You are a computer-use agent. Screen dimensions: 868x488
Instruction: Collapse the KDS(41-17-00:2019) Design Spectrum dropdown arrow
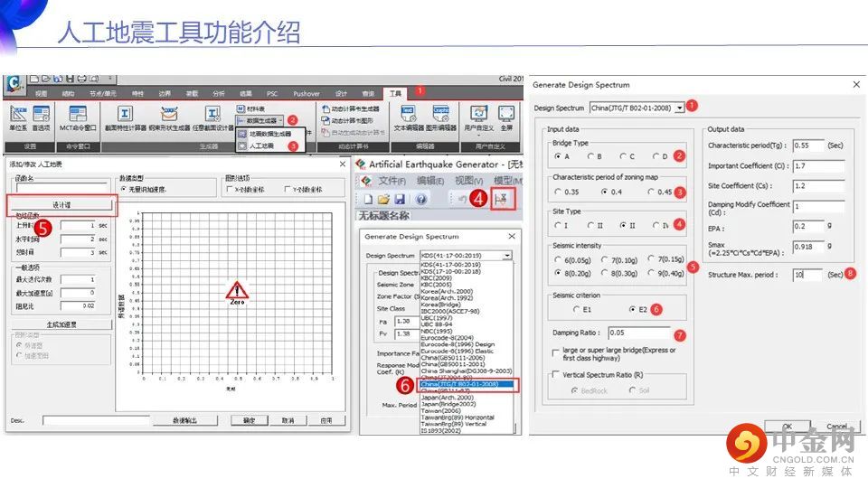pyautogui.click(x=506, y=256)
